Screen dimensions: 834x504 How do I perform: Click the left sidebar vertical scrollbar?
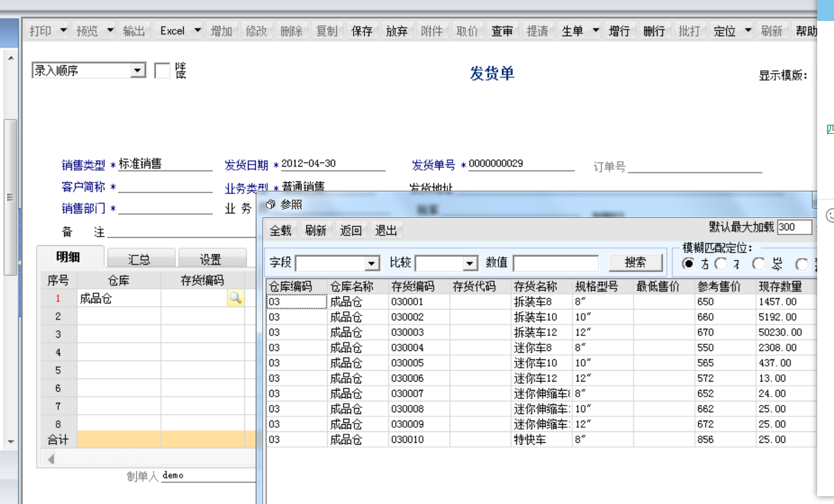tap(10, 198)
